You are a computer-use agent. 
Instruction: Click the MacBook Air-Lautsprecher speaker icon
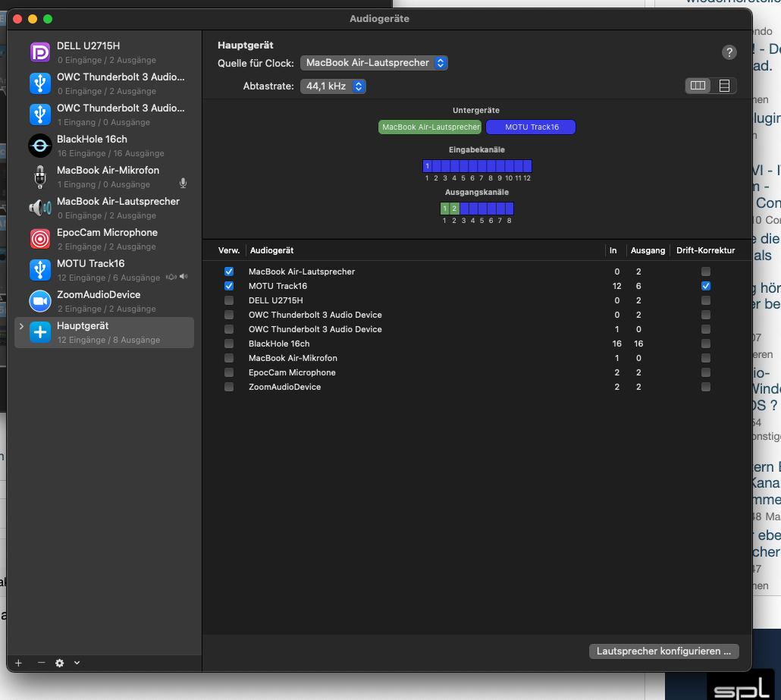click(x=40, y=208)
